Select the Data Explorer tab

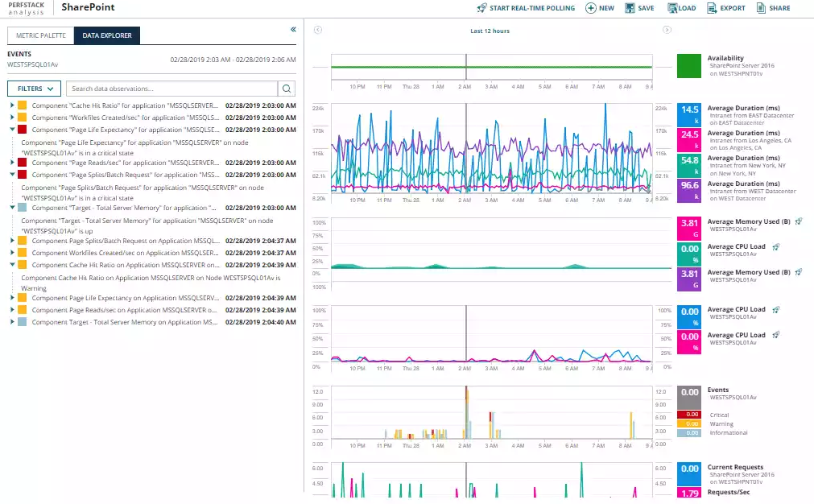107,35
